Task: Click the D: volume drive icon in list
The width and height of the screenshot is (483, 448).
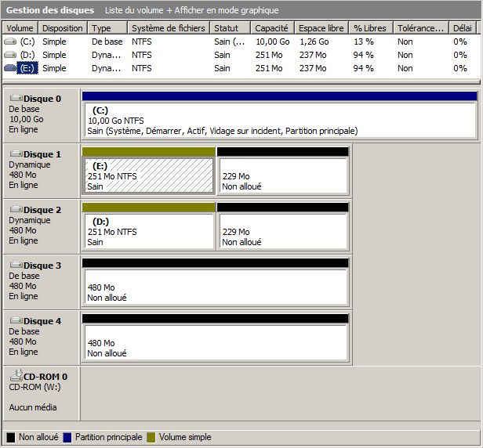Action: pyautogui.click(x=9, y=55)
